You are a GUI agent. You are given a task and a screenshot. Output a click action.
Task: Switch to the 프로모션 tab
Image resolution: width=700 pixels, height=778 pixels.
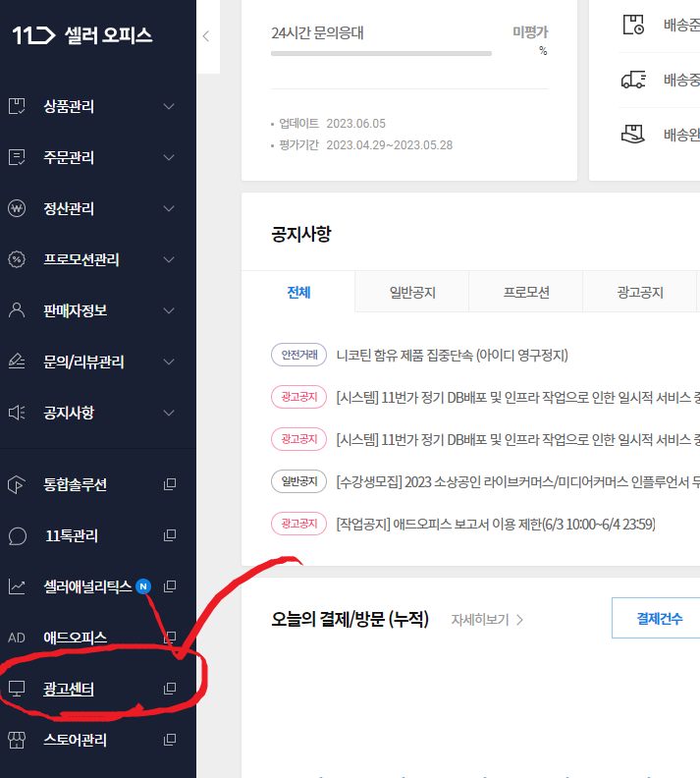[526, 292]
